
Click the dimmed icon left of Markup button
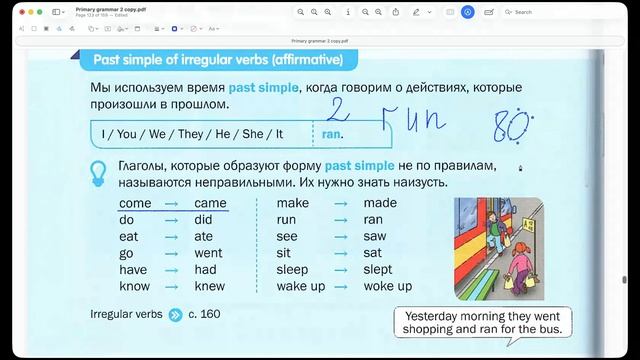pos(450,12)
